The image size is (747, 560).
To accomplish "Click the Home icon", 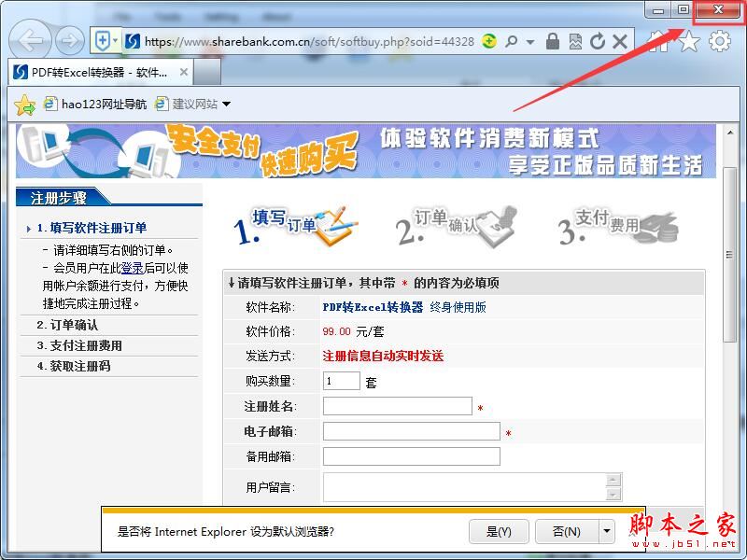I will [661, 40].
